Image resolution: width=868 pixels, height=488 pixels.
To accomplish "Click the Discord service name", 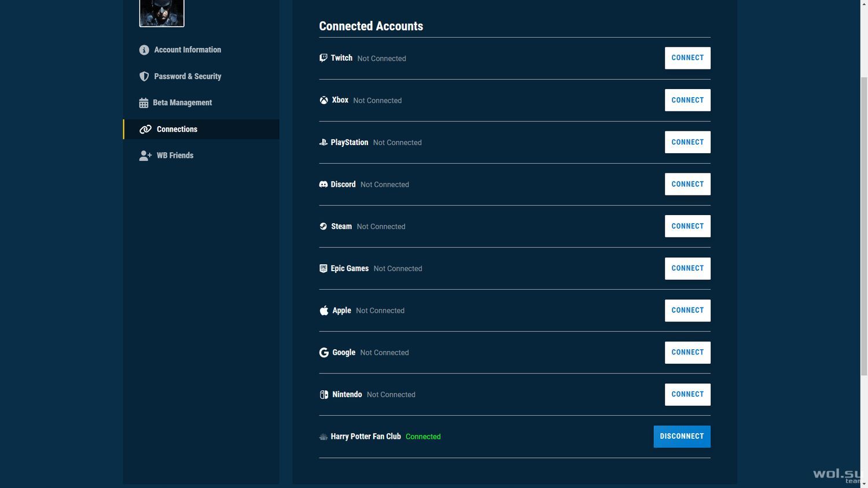I will click(x=343, y=184).
